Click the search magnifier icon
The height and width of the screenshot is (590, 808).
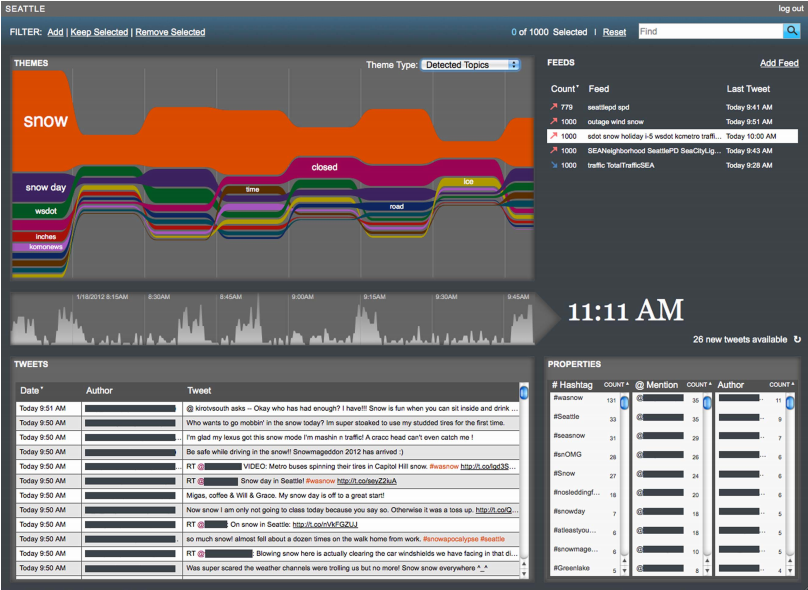[791, 32]
